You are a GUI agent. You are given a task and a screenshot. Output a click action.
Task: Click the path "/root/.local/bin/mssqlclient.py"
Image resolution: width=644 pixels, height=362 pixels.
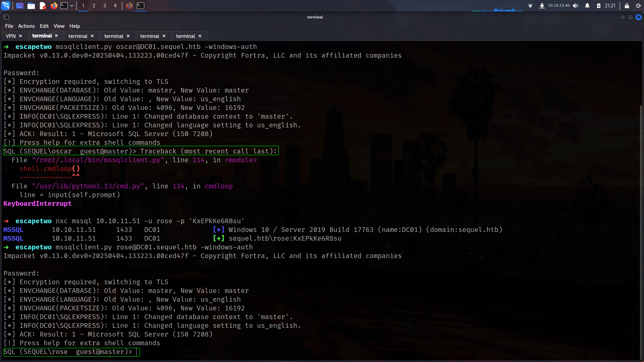click(x=98, y=160)
